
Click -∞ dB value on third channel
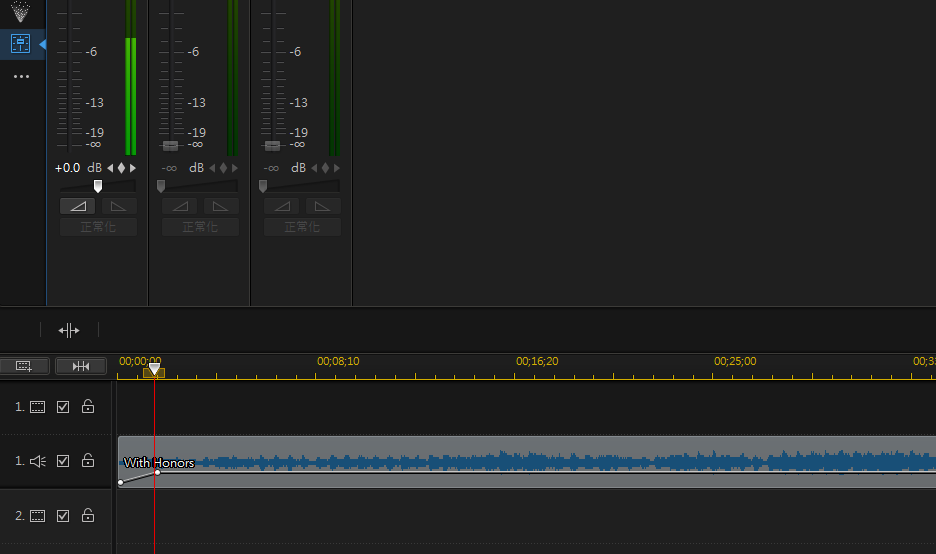(272, 168)
